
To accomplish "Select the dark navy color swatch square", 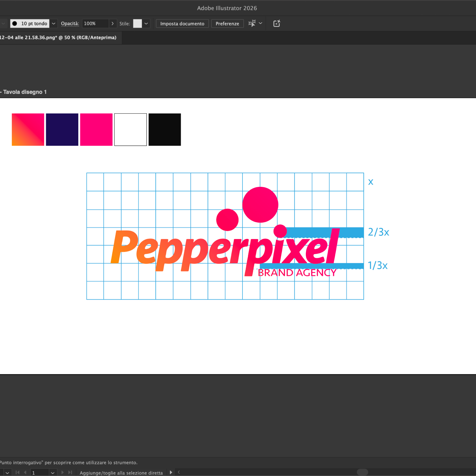I will point(62,130).
